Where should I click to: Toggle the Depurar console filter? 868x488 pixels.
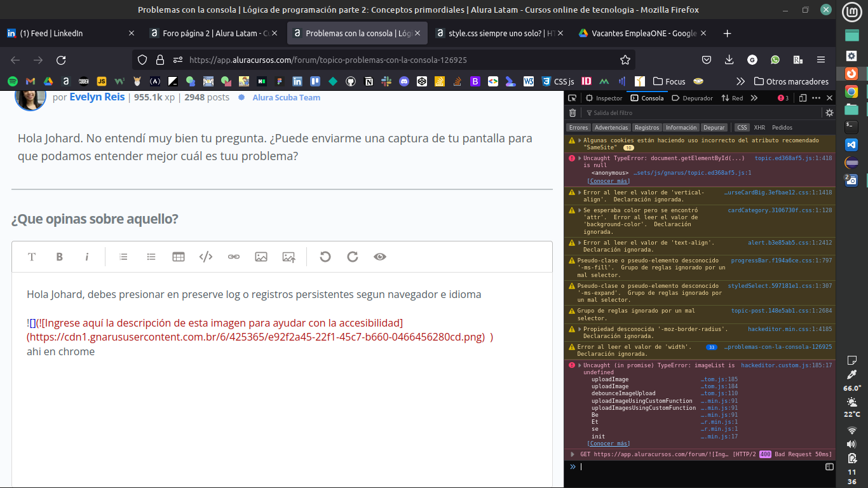[714, 128]
